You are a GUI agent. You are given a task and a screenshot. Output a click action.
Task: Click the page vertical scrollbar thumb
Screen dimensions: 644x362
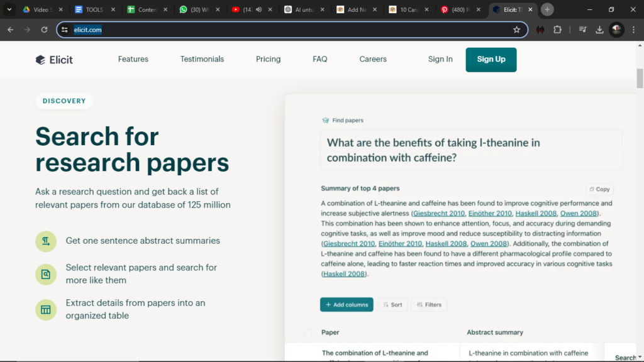pyautogui.click(x=640, y=79)
